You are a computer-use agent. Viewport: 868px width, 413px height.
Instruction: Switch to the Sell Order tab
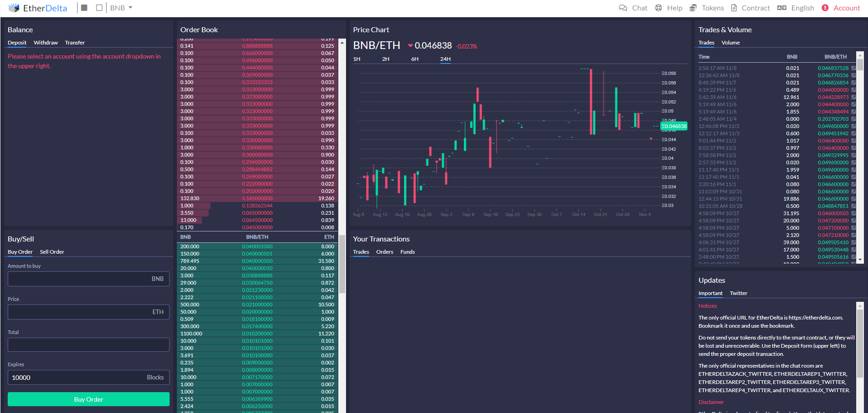click(x=52, y=252)
